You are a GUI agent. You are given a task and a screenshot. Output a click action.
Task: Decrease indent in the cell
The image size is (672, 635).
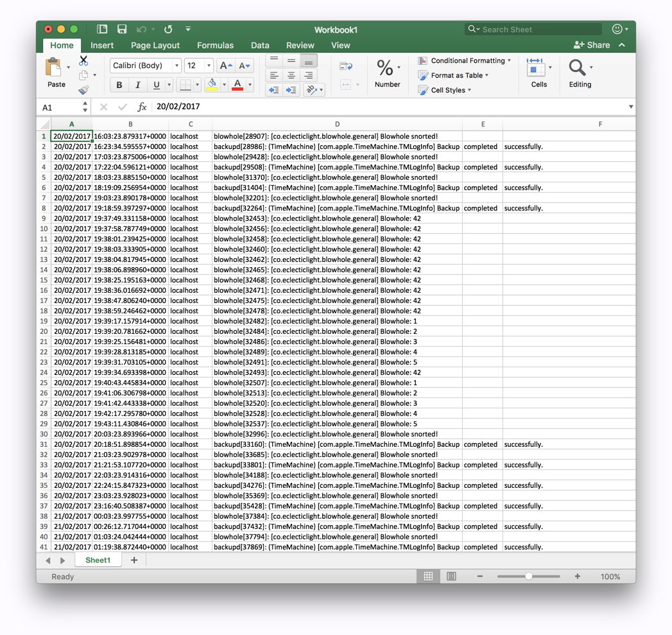click(x=274, y=90)
